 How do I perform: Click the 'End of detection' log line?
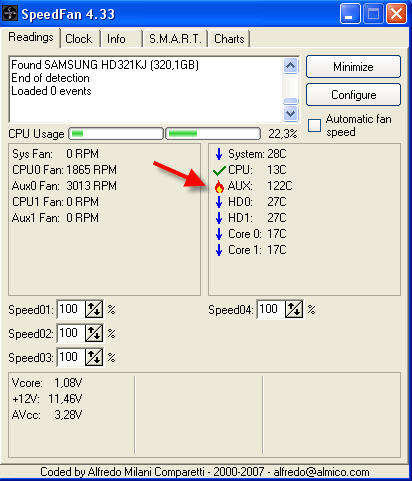50,78
